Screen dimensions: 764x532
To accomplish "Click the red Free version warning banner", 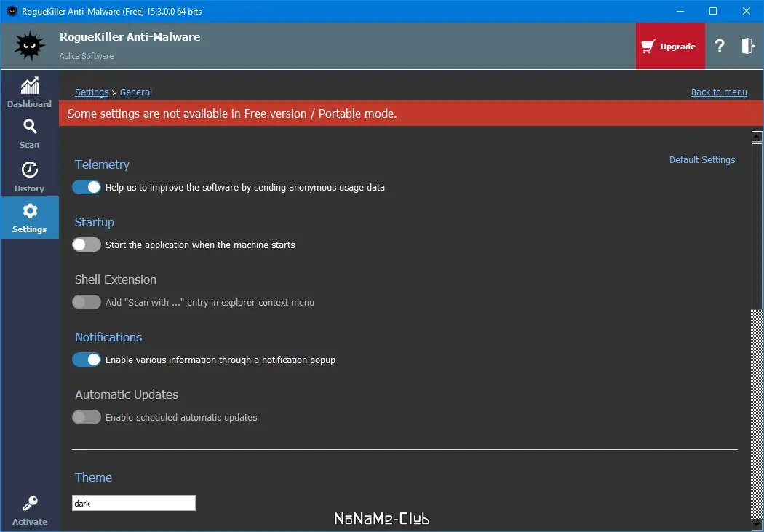I will coord(411,114).
